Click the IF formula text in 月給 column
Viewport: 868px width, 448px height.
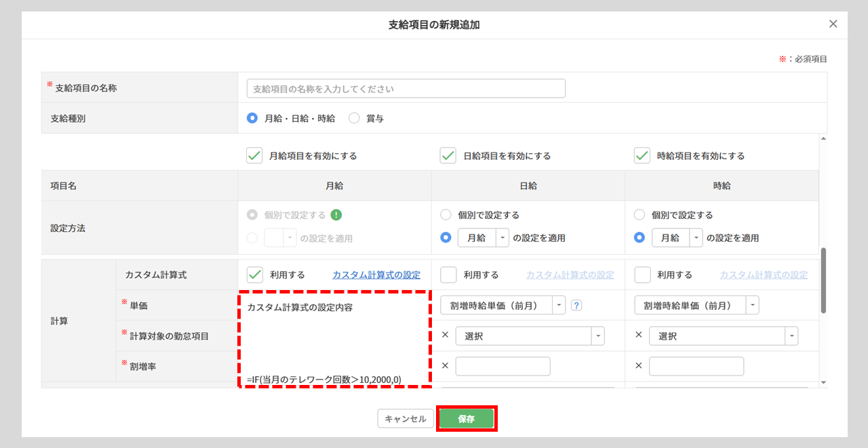pos(324,379)
